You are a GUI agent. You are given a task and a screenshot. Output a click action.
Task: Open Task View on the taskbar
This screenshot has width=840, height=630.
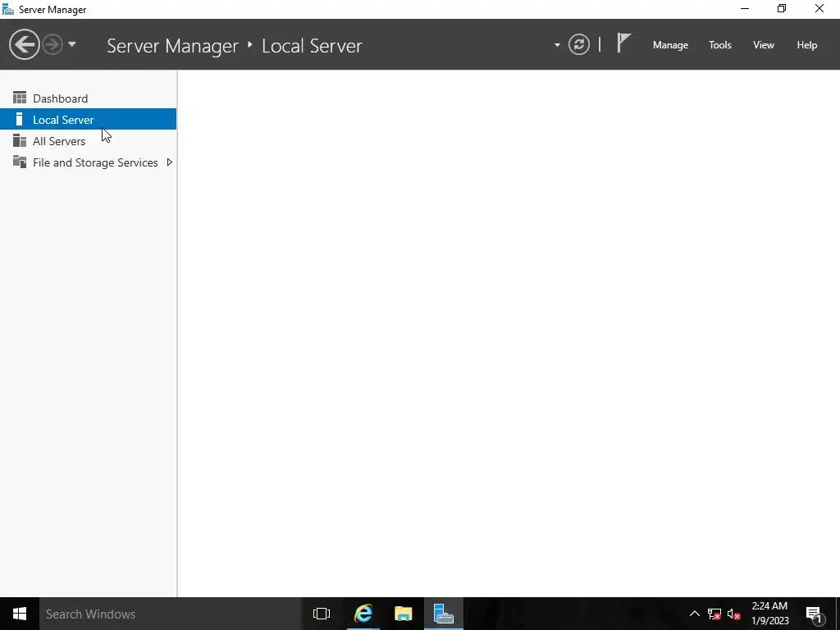322,614
